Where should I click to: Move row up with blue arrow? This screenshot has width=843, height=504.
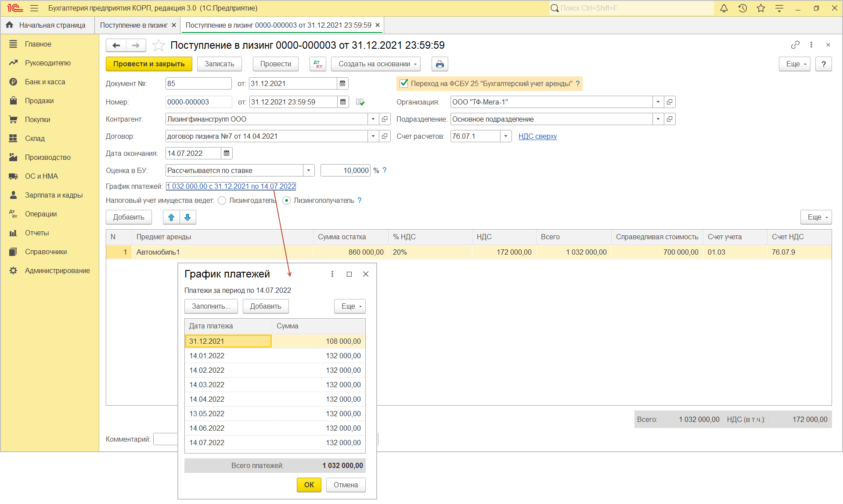(x=171, y=217)
